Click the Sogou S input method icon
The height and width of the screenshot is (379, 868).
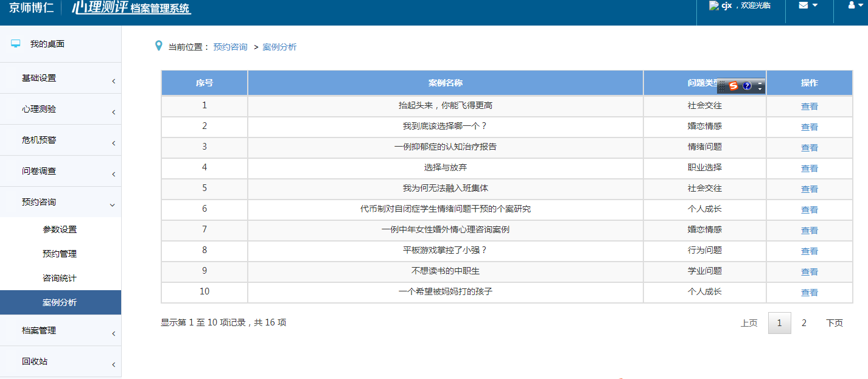pos(733,86)
